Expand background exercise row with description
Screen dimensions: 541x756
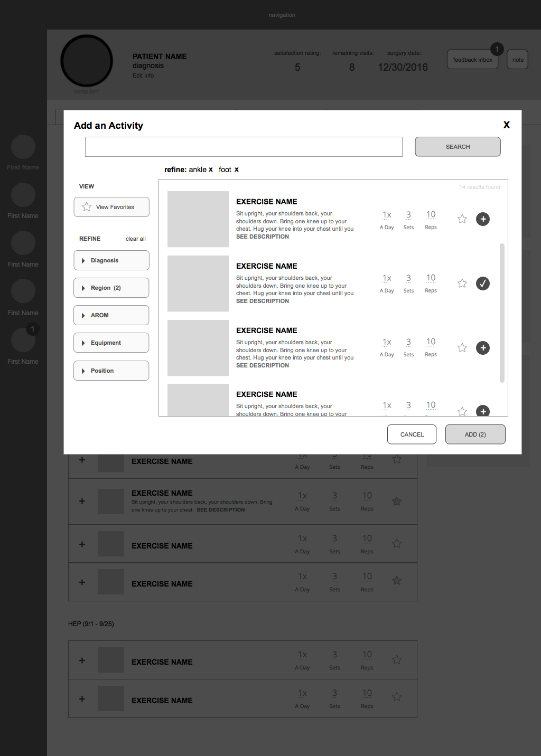pyautogui.click(x=82, y=501)
